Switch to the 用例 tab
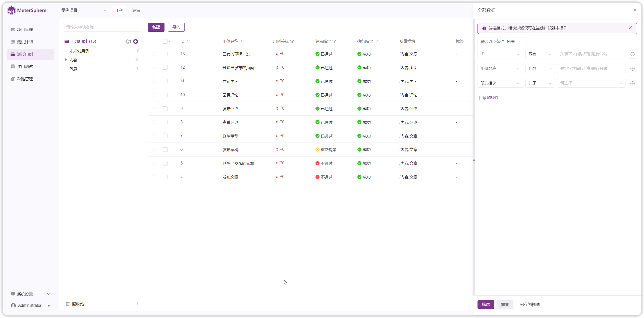 [x=119, y=10]
